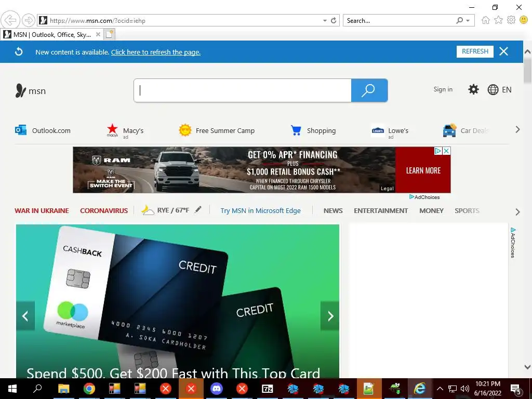The image size is (532, 399).
Task: Open taskbar search magnifier
Action: tap(37, 389)
